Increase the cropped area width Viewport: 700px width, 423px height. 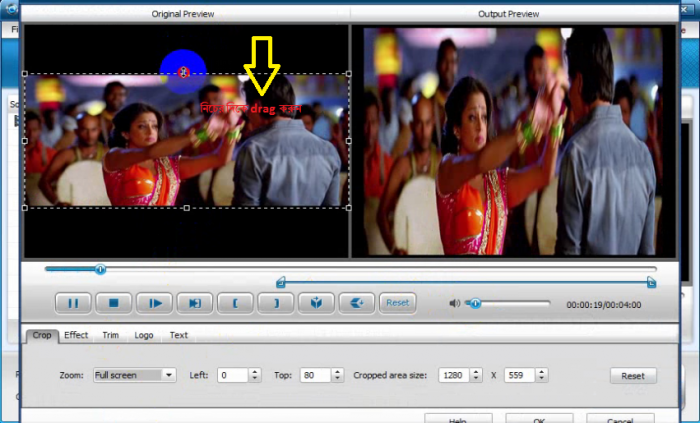click(476, 372)
